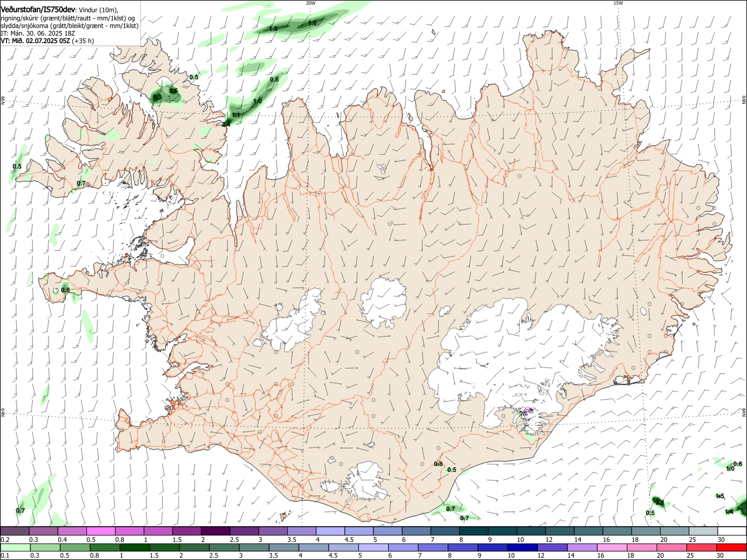Pick the gray-green 2.5 swatch, lower legend row

coord(224,547)
